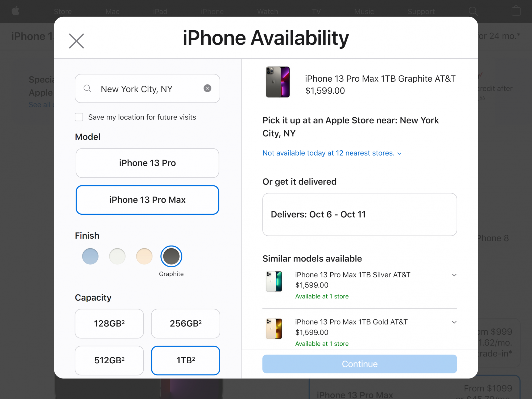Viewport: 532px width, 399px height.
Task: Open the Support menu item
Action: [421, 11]
